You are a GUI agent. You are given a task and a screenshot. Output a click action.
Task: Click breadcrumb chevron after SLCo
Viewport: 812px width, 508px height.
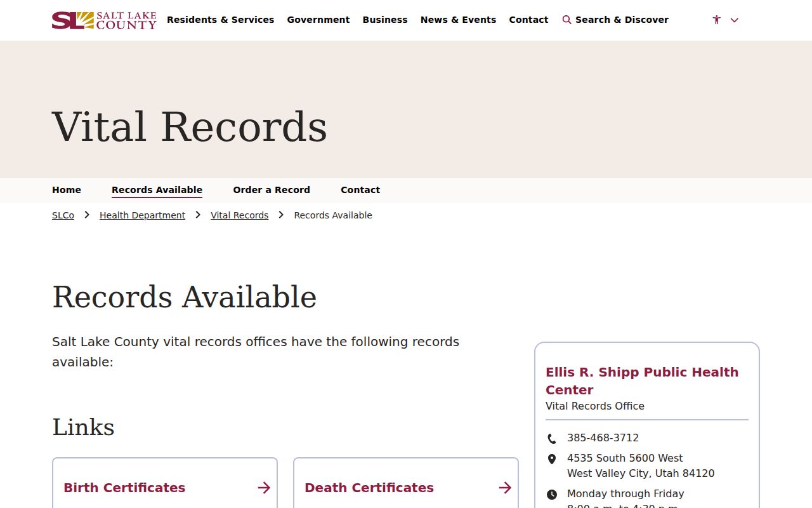coord(87,215)
